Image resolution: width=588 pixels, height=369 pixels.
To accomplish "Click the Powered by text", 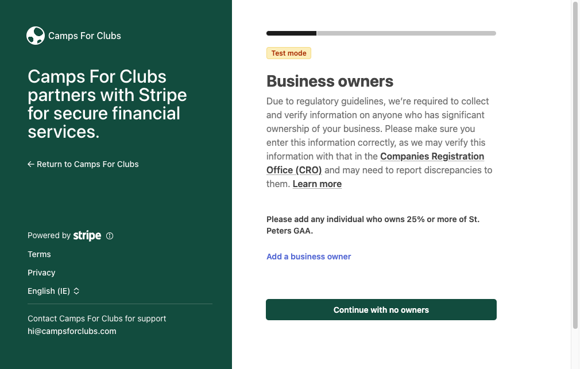I will click(49, 235).
